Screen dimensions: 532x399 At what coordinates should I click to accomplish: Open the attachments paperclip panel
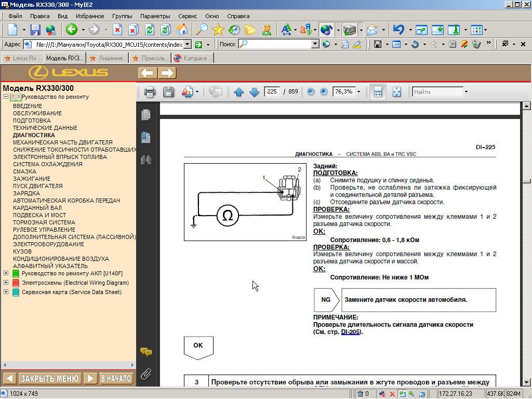(x=146, y=374)
